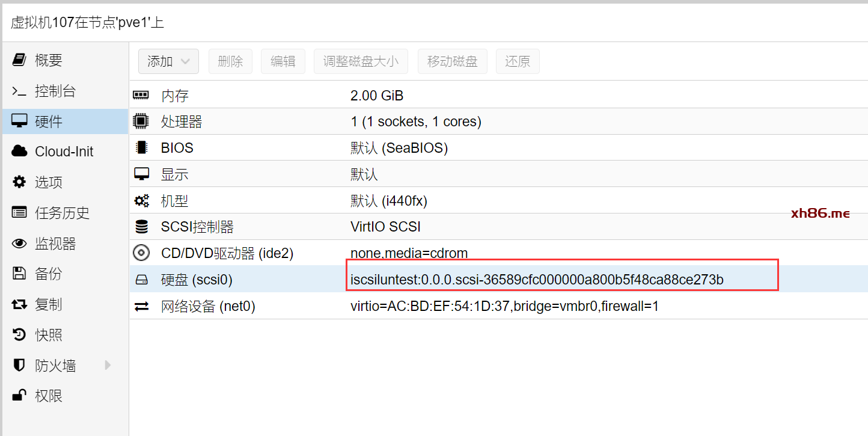The image size is (868, 436).
Task: Click the retweet icon beside 复制
Action: coord(19,304)
